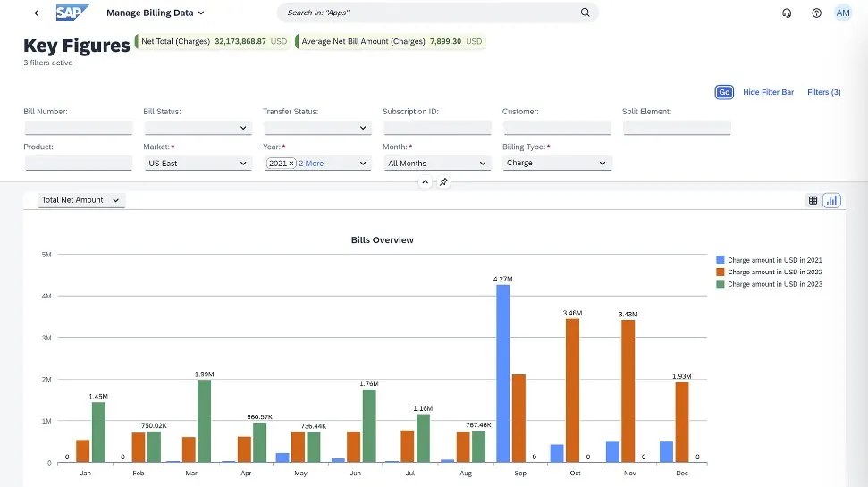Open the Manage Billing Data menu
This screenshot has height=487, width=868.
pos(156,13)
